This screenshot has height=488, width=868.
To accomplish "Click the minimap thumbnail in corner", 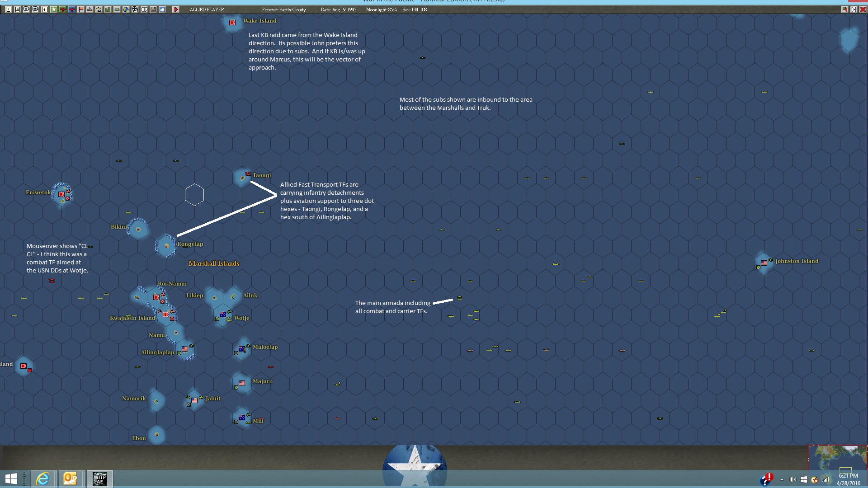I will click(x=837, y=458).
